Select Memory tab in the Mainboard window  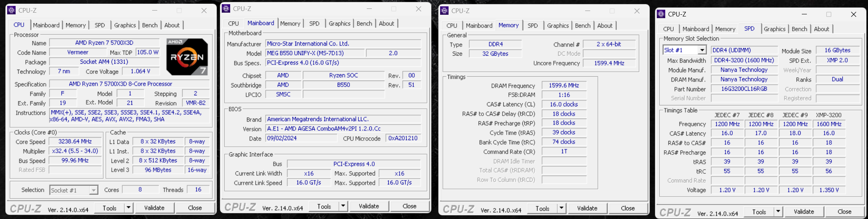pos(290,23)
